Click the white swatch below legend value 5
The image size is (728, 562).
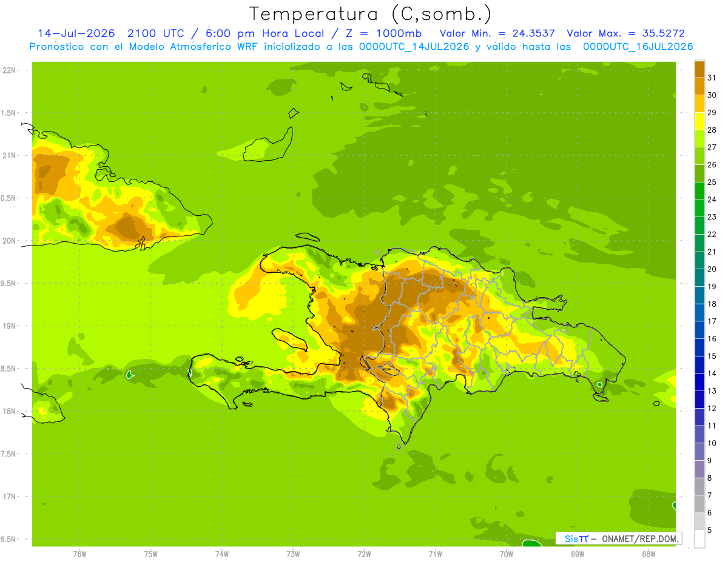click(699, 539)
